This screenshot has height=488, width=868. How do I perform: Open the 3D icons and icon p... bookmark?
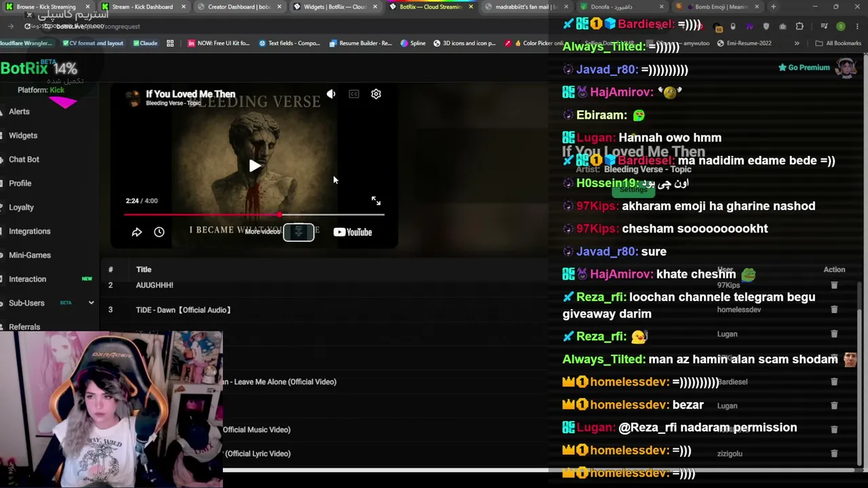[464, 43]
